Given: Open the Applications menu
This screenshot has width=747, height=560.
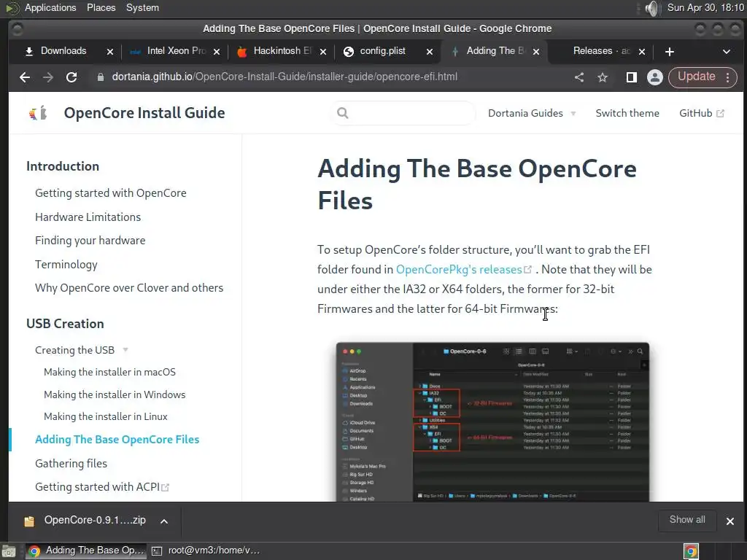Looking at the screenshot, I should (x=50, y=7).
